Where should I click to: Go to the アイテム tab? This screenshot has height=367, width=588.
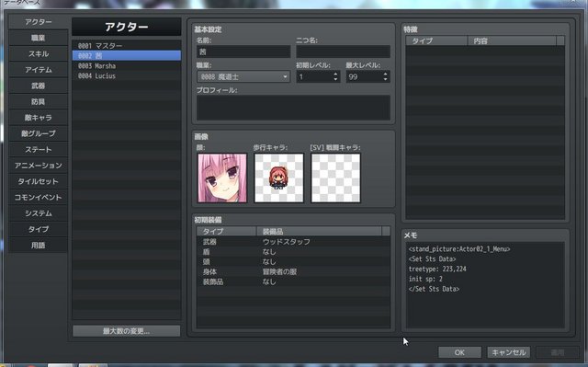(x=39, y=70)
